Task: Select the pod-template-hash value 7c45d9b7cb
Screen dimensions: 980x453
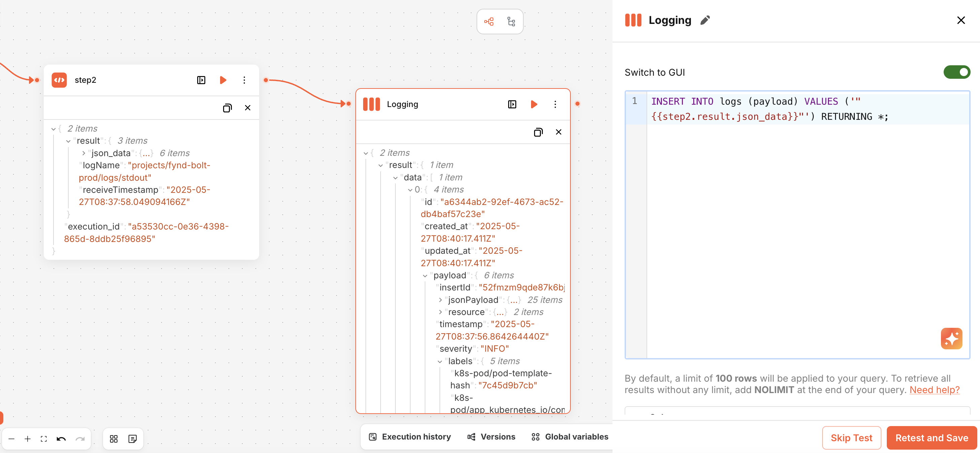Action: (x=508, y=385)
